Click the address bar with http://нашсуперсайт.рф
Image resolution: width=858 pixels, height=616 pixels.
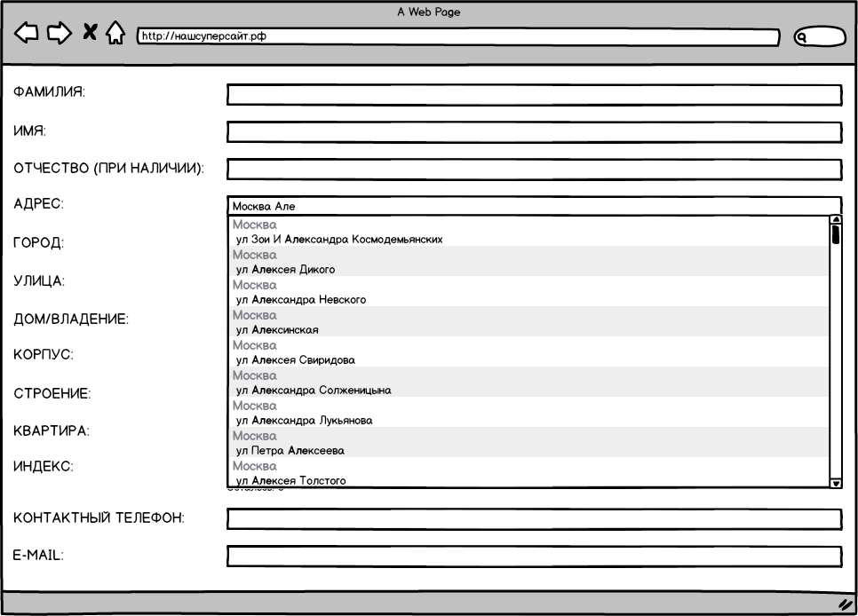pos(458,36)
